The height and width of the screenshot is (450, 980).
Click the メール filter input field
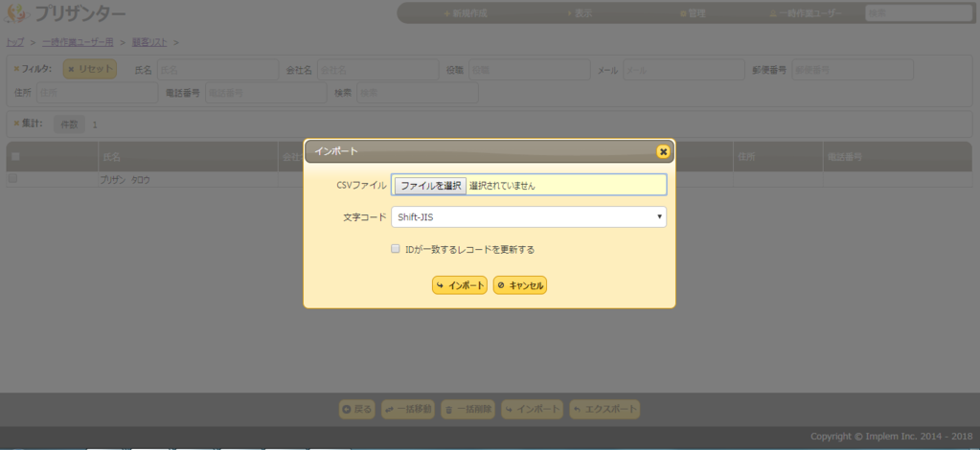684,70
